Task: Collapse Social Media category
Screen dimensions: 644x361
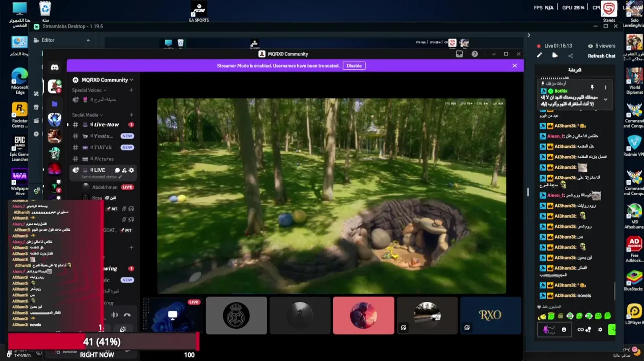Action: 87,115
